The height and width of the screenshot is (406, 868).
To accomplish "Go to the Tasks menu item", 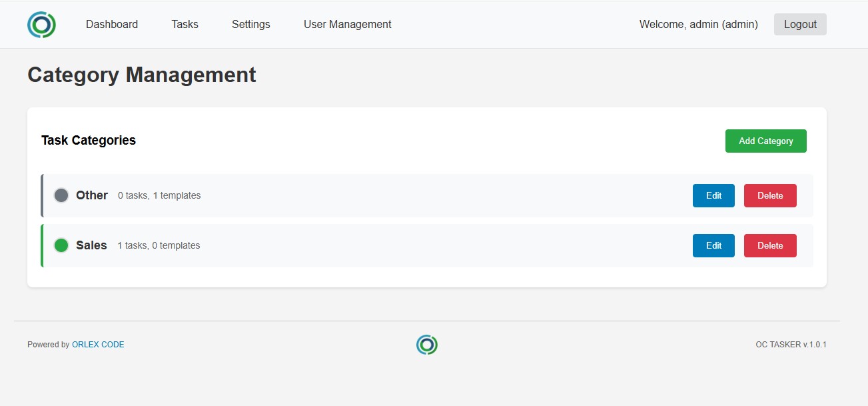I will (x=185, y=25).
